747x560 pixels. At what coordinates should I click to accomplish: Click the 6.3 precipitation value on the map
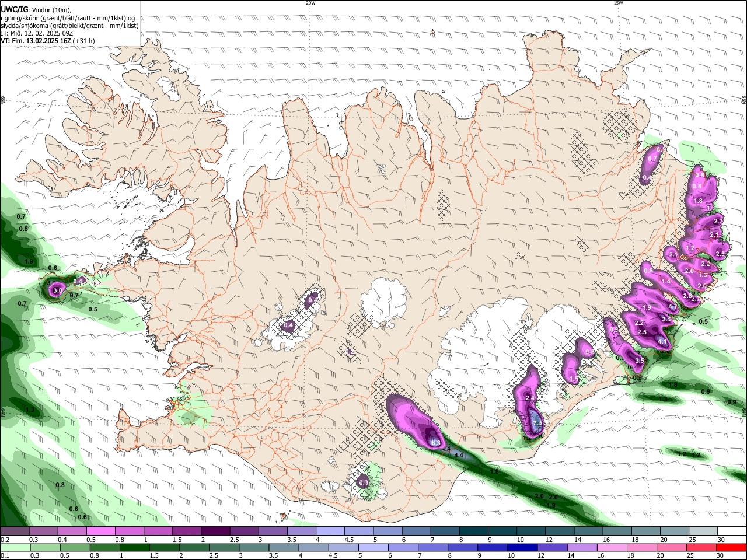(x=435, y=443)
